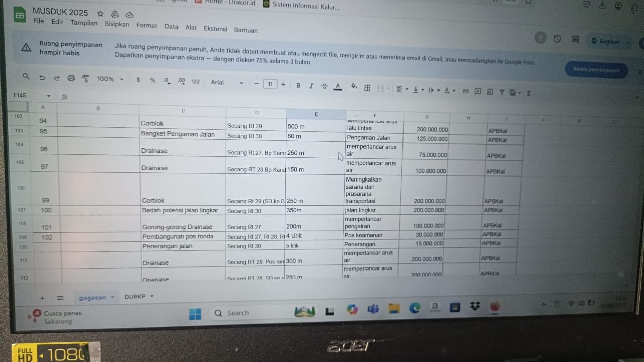Image resolution: width=644 pixels, height=362 pixels.
Task: Click the move-to-folder icon beside title
Action: pos(115,14)
